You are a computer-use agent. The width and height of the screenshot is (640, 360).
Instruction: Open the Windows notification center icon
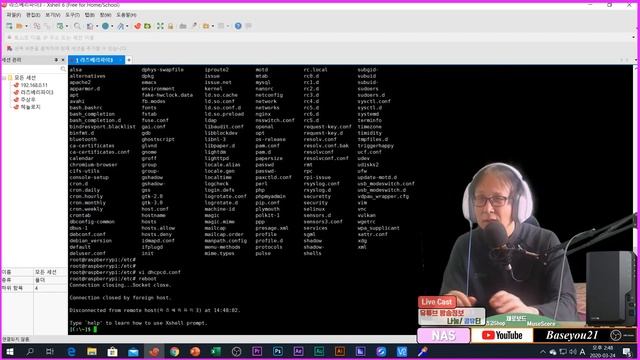point(627,351)
